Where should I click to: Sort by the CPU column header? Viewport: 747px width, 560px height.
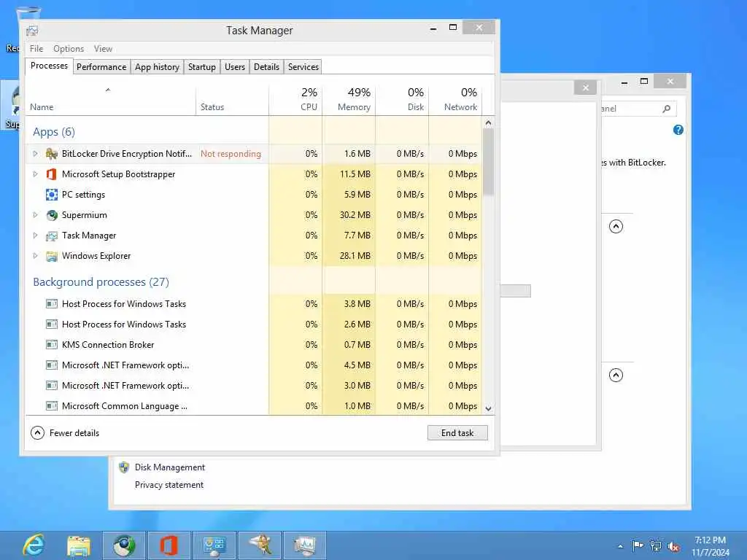click(295, 101)
